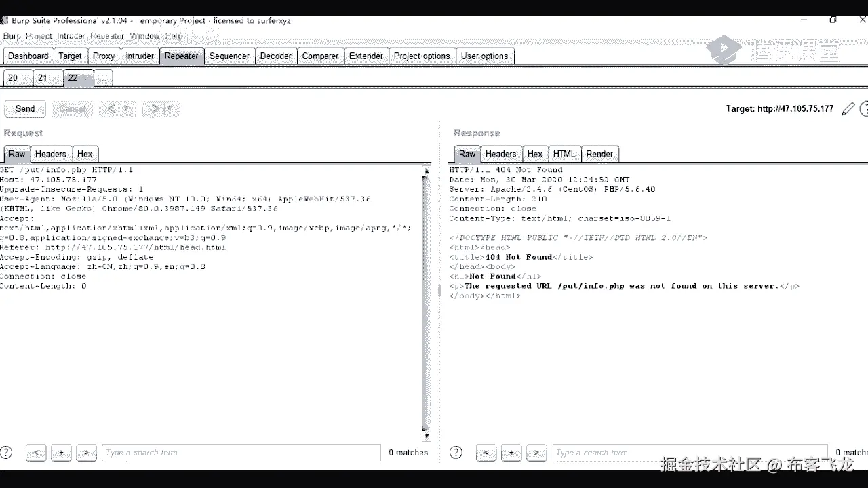868x488 pixels.
Task: Click the GET /put/info.php request line
Action: coord(66,170)
